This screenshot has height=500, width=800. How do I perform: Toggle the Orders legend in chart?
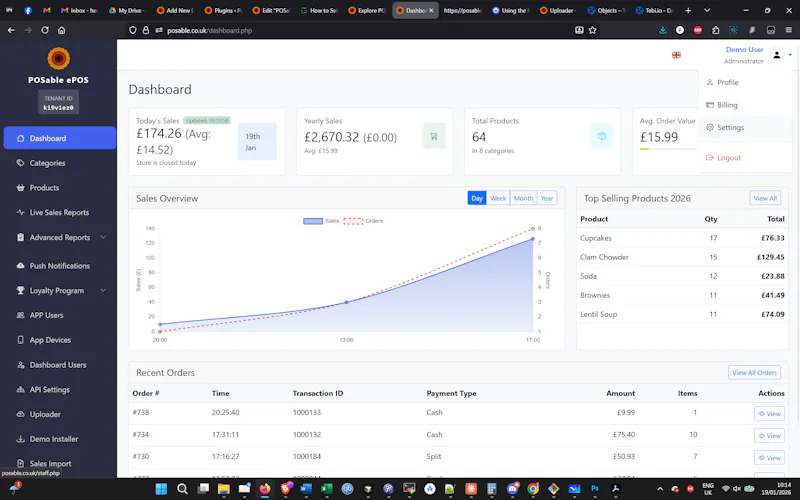[x=363, y=221]
